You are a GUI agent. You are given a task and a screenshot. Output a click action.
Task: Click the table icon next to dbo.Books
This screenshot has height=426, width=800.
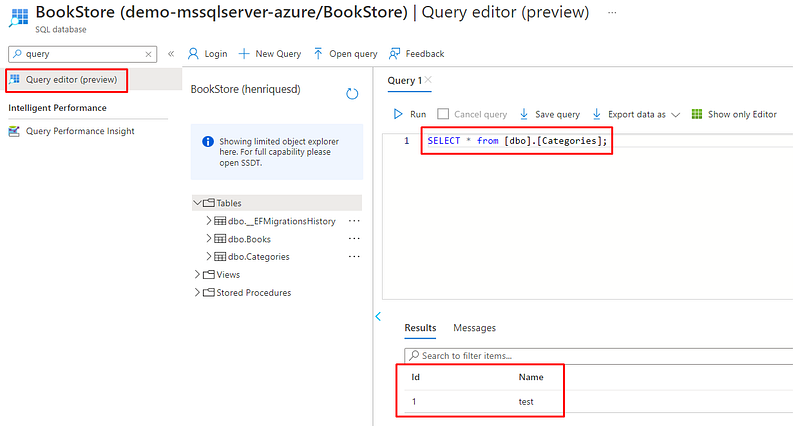(x=220, y=239)
